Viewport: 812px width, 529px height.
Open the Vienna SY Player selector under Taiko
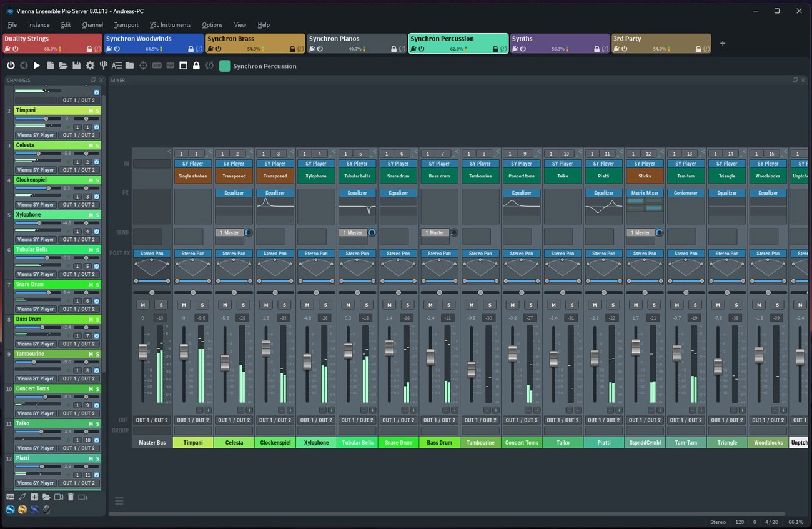point(36,448)
